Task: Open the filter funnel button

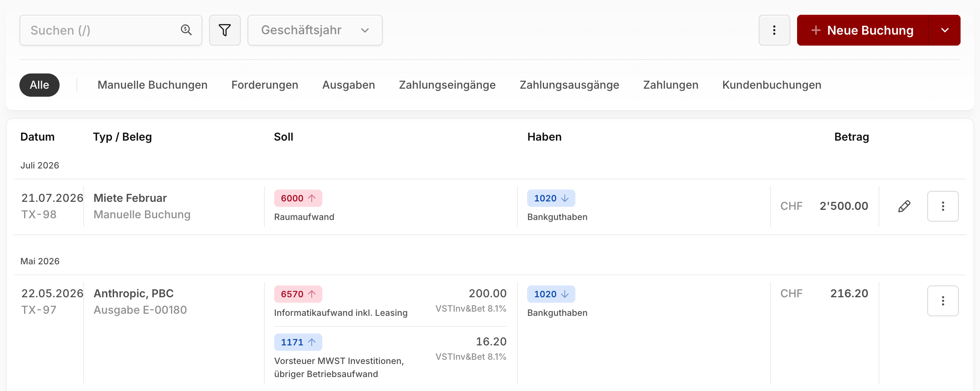Action: pos(225,30)
